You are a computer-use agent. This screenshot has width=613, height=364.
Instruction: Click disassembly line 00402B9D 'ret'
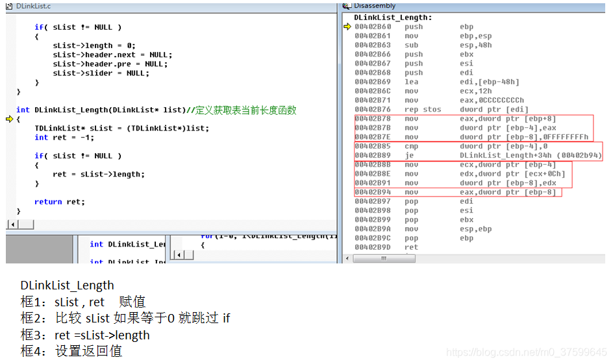point(386,247)
